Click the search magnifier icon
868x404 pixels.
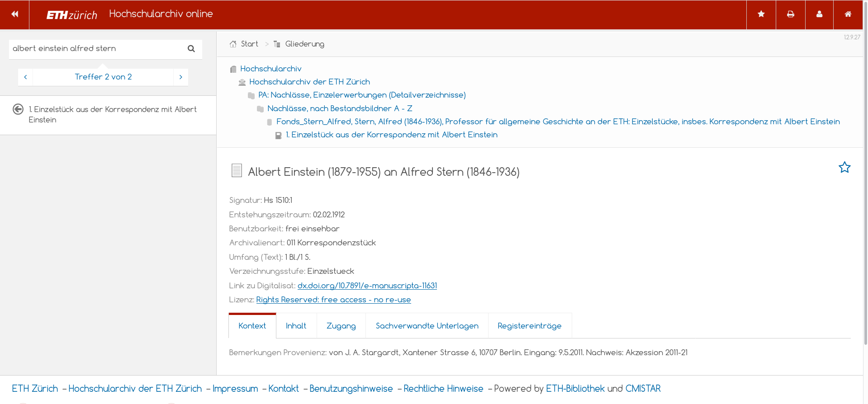click(191, 49)
